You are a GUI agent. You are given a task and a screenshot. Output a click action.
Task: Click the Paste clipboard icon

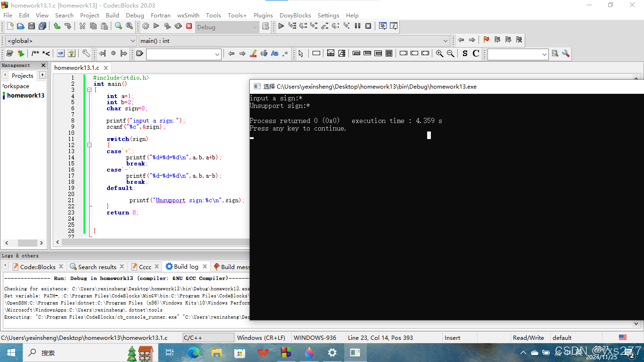click(104, 26)
